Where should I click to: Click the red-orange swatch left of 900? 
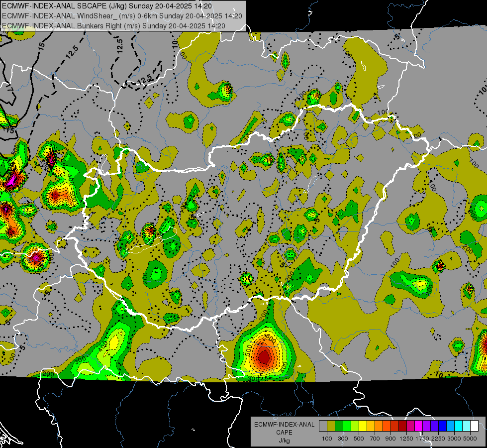pyautogui.click(x=387, y=426)
